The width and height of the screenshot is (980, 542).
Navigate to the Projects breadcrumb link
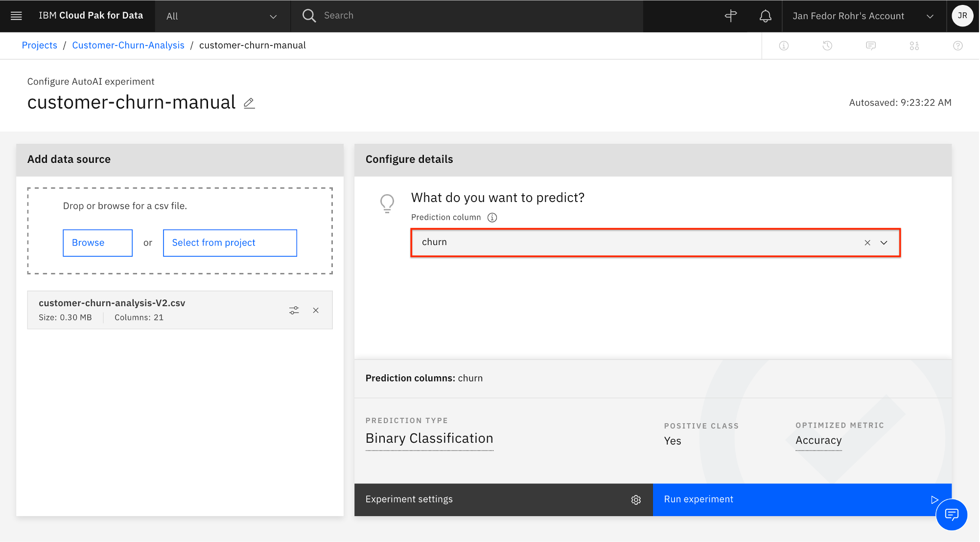(x=40, y=45)
